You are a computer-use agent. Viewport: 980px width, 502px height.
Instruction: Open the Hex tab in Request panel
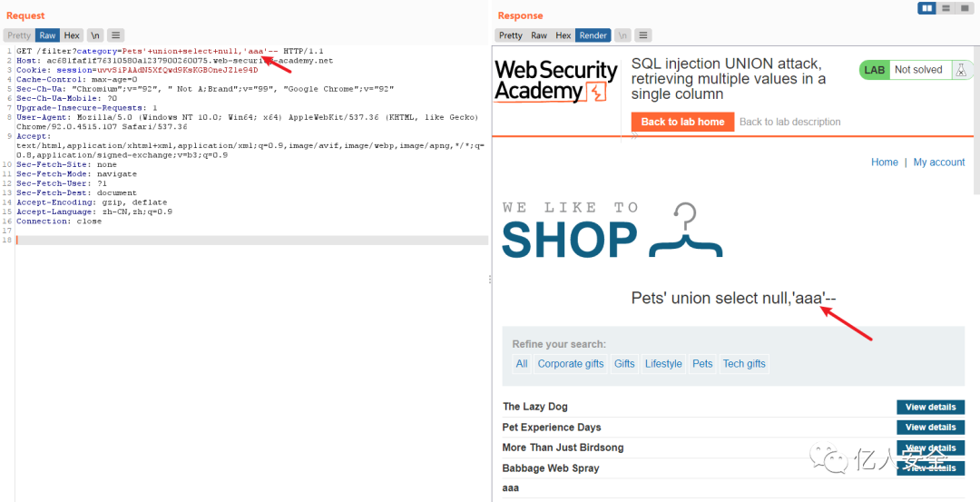click(72, 35)
